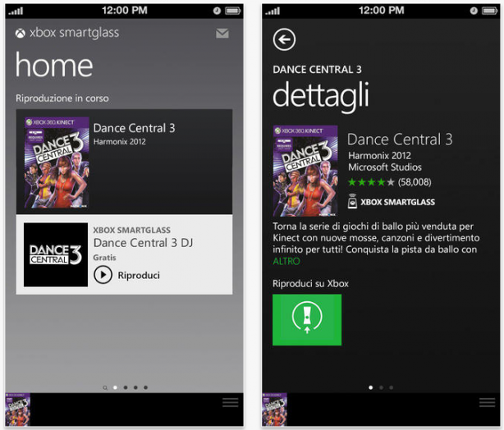
Task: Click the Dance Central 3 DJ title
Action: pyautogui.click(x=143, y=243)
